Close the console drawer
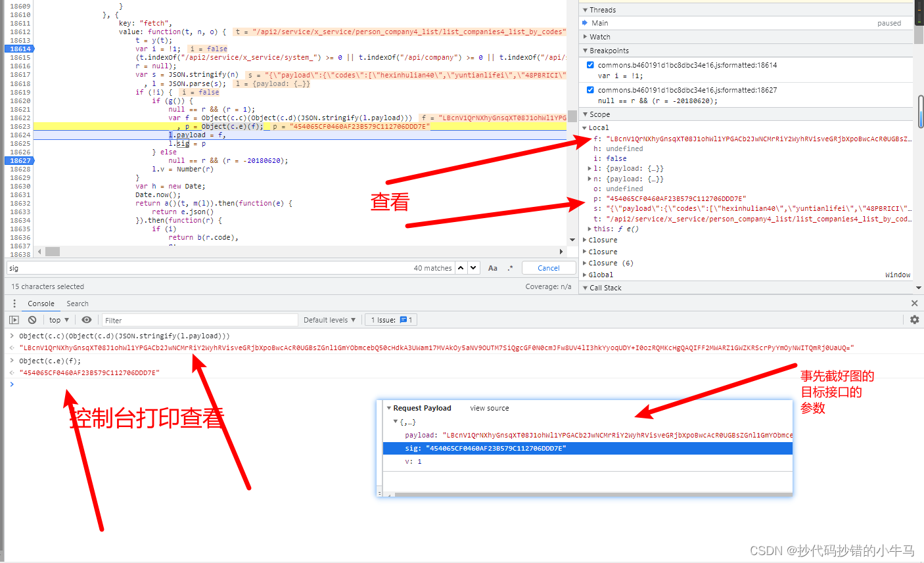This screenshot has width=924, height=563. click(x=914, y=304)
